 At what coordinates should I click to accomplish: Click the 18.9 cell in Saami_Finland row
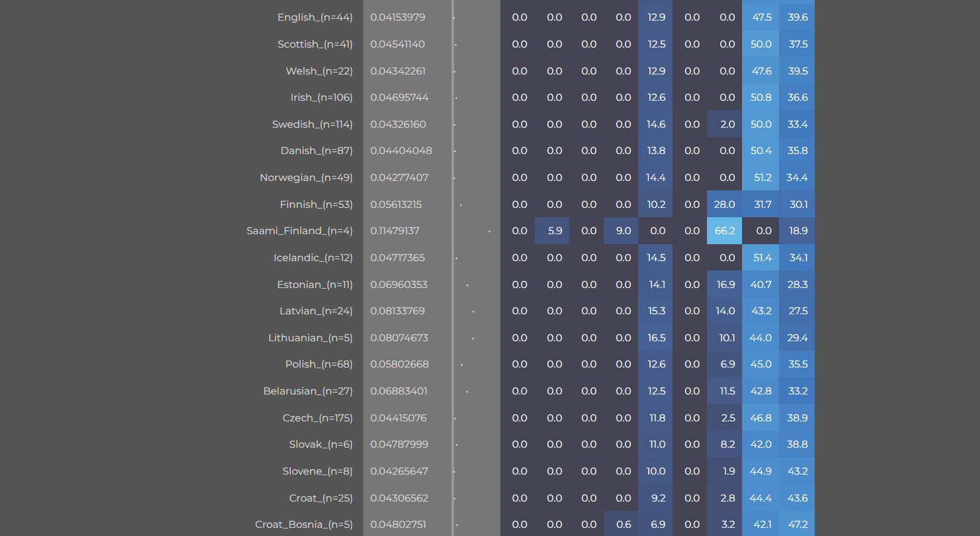pos(797,231)
